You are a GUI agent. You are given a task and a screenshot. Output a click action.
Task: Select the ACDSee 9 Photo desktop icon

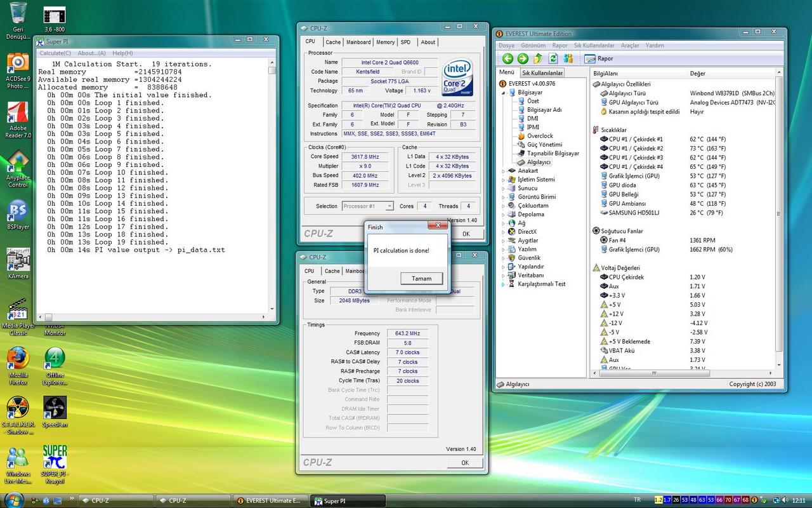[x=18, y=71]
